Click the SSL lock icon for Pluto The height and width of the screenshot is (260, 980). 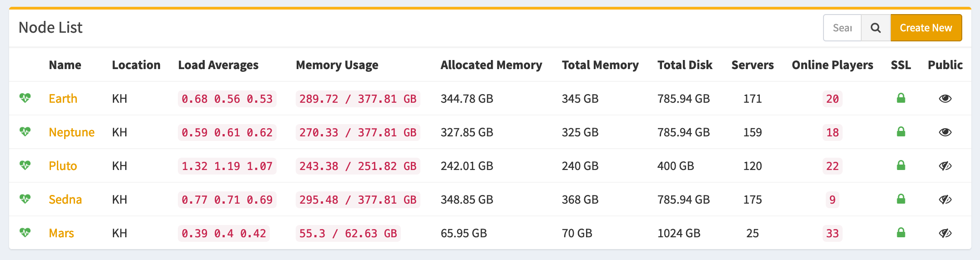click(900, 165)
